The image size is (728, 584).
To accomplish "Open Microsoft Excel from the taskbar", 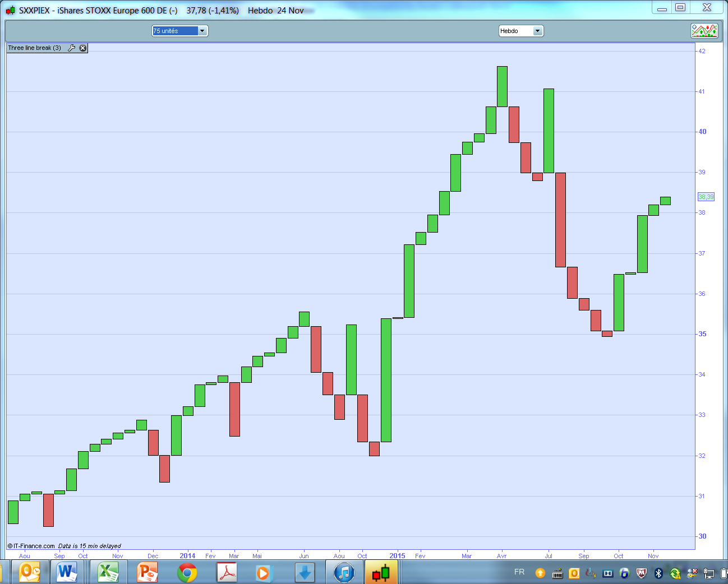I will click(107, 572).
